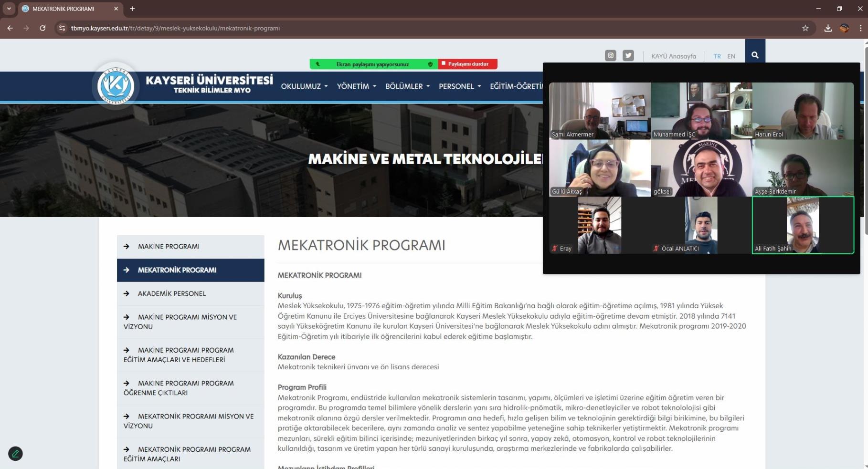Screen dimensions: 868x469
Task: Select göksel's video tile
Action: (x=701, y=168)
